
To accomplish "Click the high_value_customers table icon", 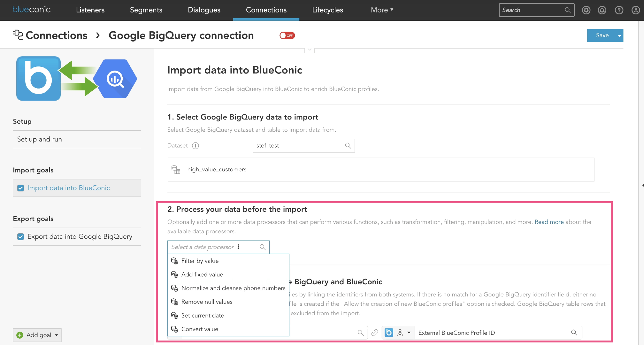I will pos(177,170).
